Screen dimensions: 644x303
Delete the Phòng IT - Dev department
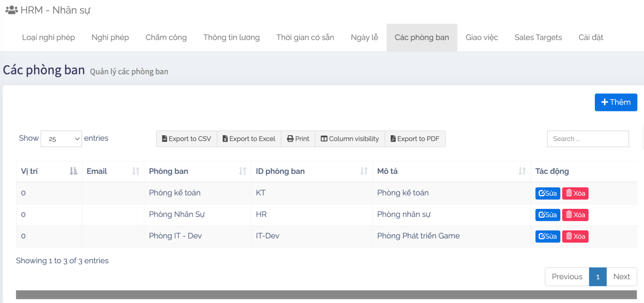(x=575, y=237)
